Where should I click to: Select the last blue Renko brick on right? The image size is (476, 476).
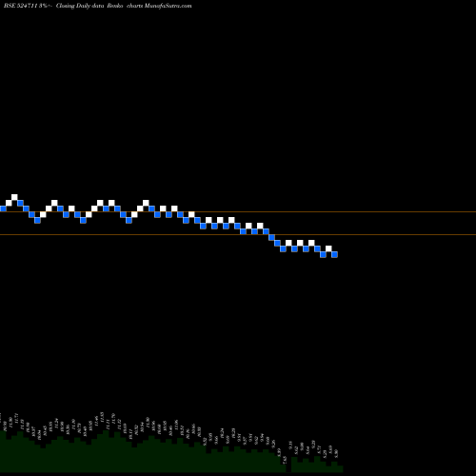point(334,254)
